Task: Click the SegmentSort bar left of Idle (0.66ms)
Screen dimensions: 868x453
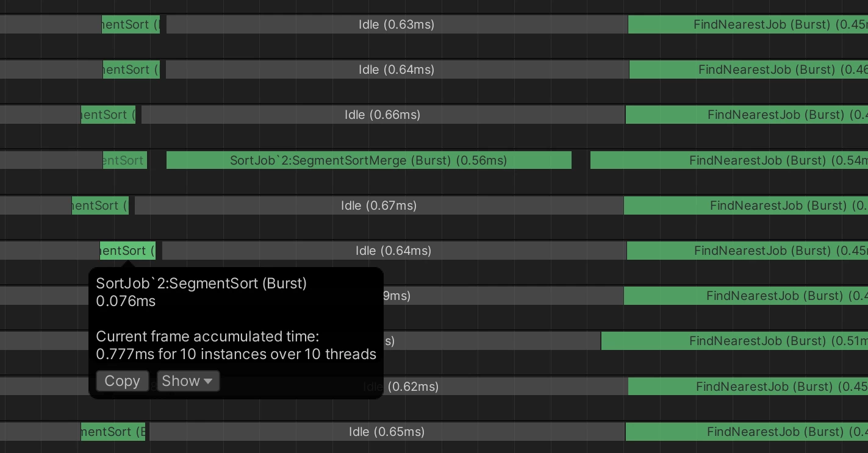Action: click(108, 115)
